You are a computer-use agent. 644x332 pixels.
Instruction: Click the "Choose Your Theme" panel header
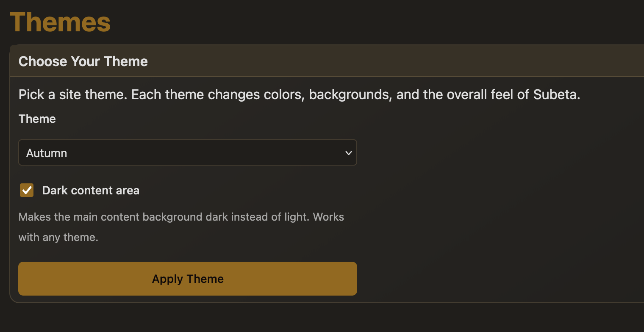tap(83, 61)
